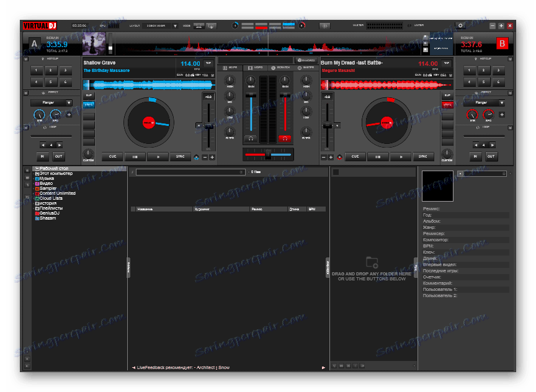The height and width of the screenshot is (392, 536).
Task: Click the loop OUT button on deck B
Action: [491, 156]
